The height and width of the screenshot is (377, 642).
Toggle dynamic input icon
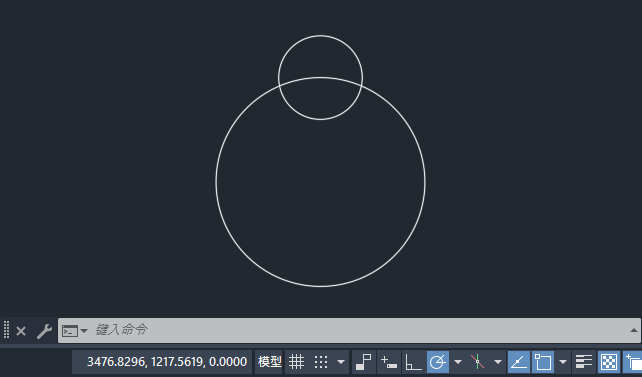click(x=389, y=362)
